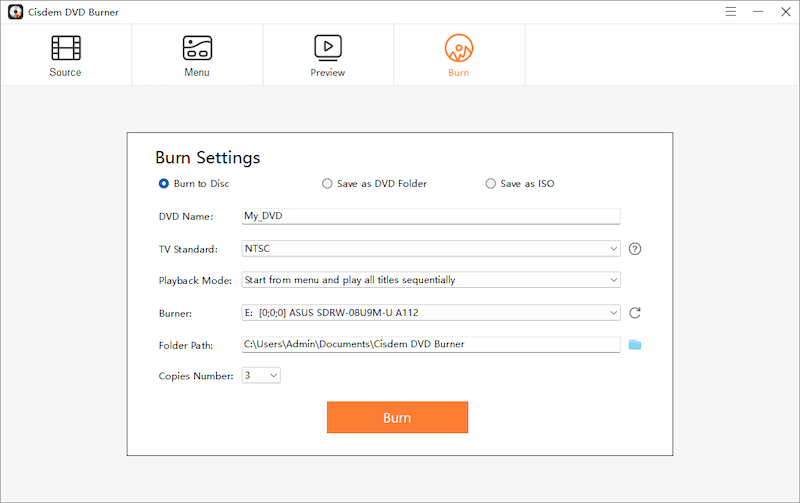Click the Source film strip icon
The height and width of the screenshot is (503, 800).
pyautogui.click(x=66, y=47)
